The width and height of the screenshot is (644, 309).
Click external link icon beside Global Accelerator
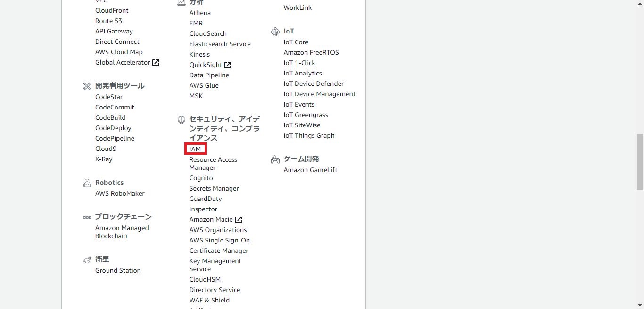156,63
